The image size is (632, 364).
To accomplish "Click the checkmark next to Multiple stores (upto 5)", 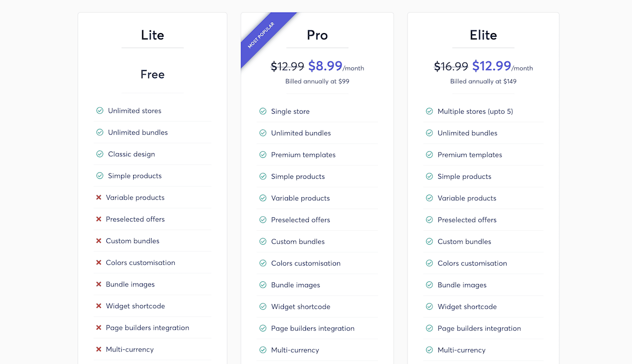I will pos(429,111).
